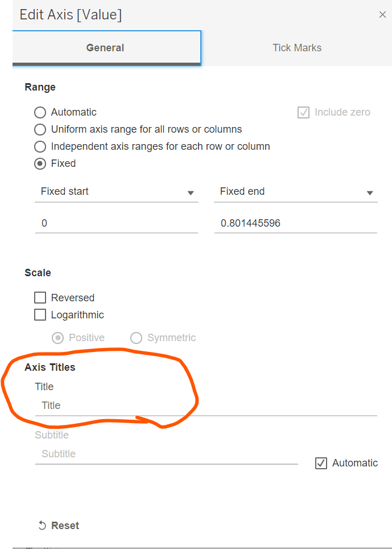Close the Edit Axis dialog
Screen dimensions: 392x549
coord(382,15)
